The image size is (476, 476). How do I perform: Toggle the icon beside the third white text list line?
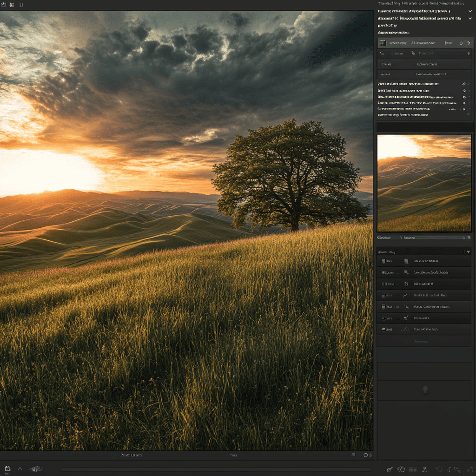[464, 97]
